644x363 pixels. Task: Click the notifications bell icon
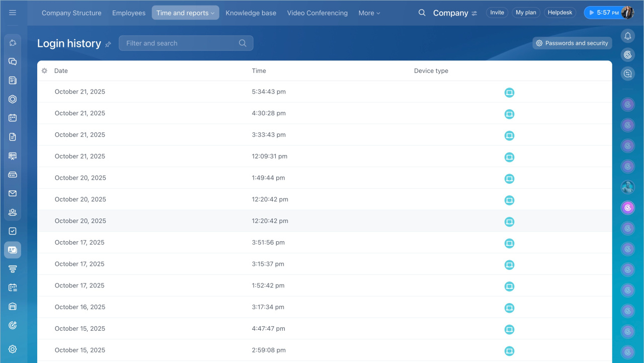tap(627, 36)
